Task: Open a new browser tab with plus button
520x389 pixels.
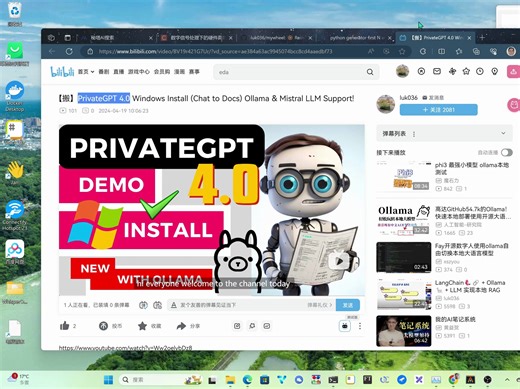Action: click(x=482, y=38)
